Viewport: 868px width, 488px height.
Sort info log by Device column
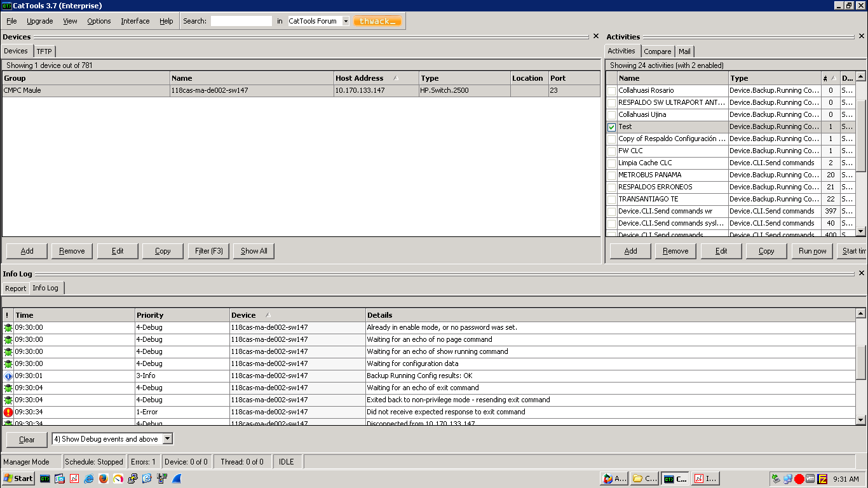coord(297,315)
